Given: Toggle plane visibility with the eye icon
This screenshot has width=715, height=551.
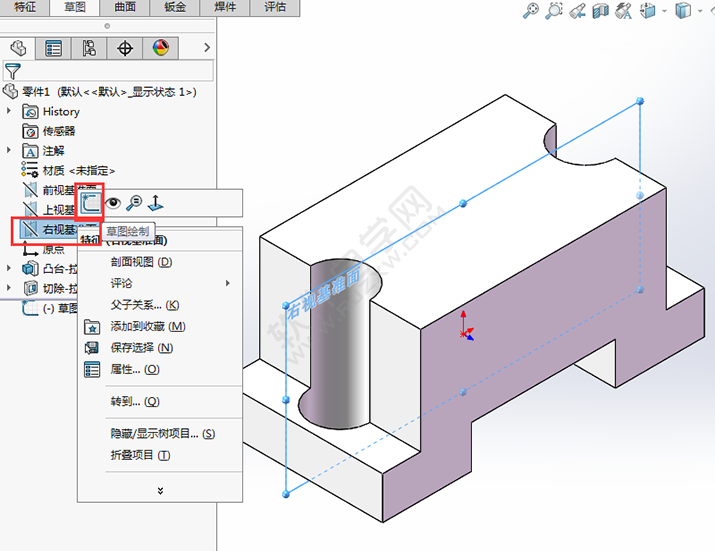Looking at the screenshot, I should coord(113,203).
